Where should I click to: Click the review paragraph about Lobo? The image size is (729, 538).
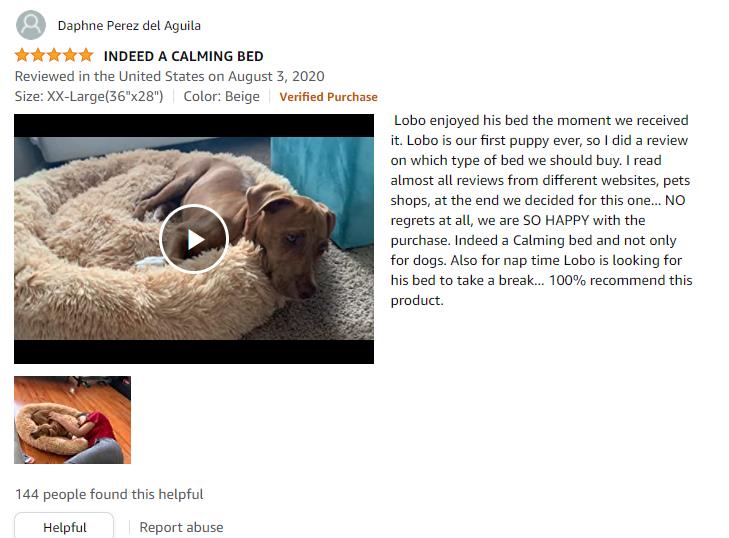pyautogui.click(x=541, y=210)
